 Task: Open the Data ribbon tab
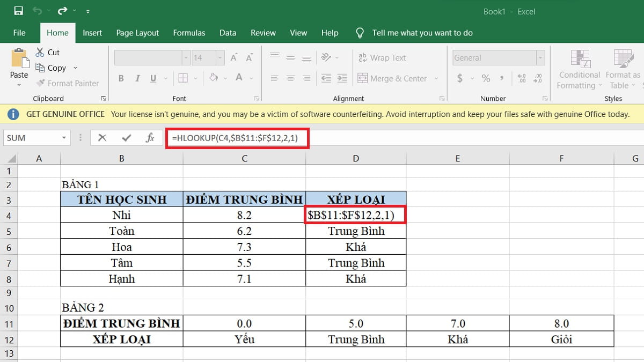(228, 33)
